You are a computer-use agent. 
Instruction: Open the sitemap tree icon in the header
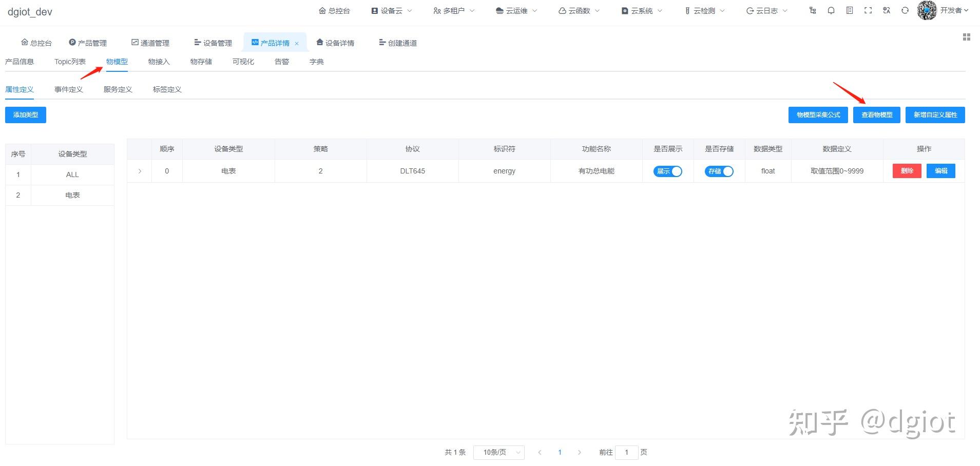(813, 10)
